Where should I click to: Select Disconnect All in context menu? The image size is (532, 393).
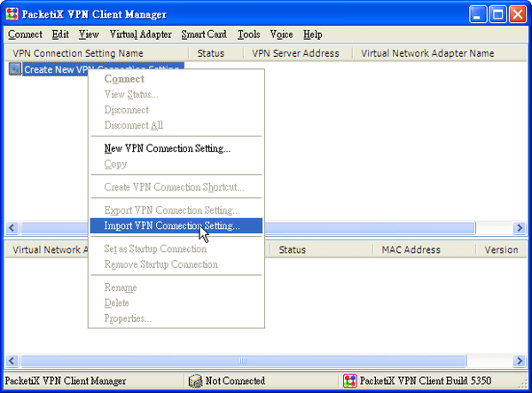point(176,125)
